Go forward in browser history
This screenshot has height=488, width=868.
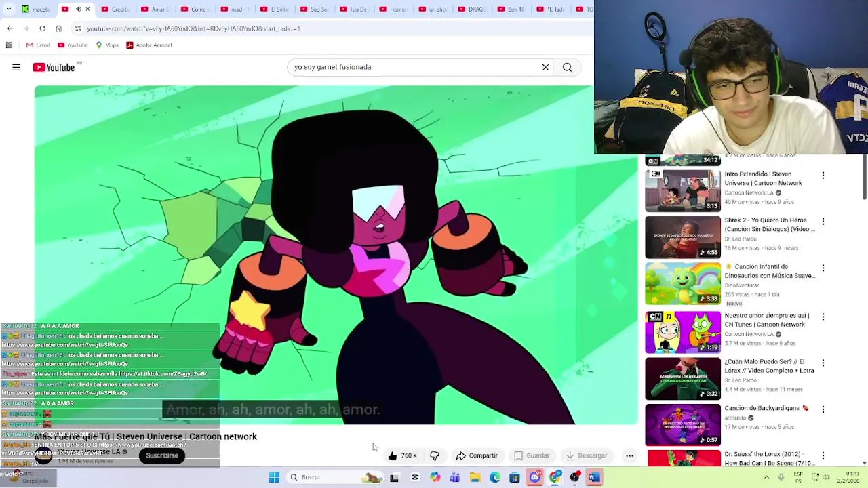pos(26,28)
